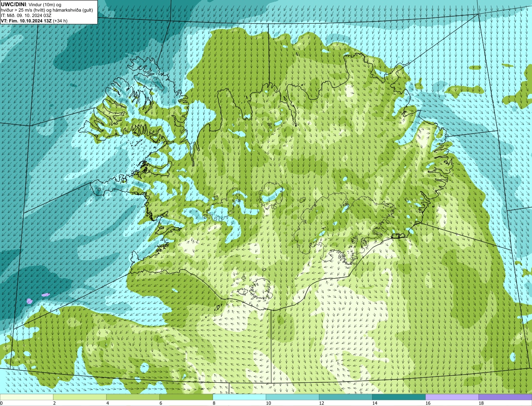
Task: Click the 'VT: Fim. 10.10.2024 13Z (+34 h)' line
Action: pos(34,21)
